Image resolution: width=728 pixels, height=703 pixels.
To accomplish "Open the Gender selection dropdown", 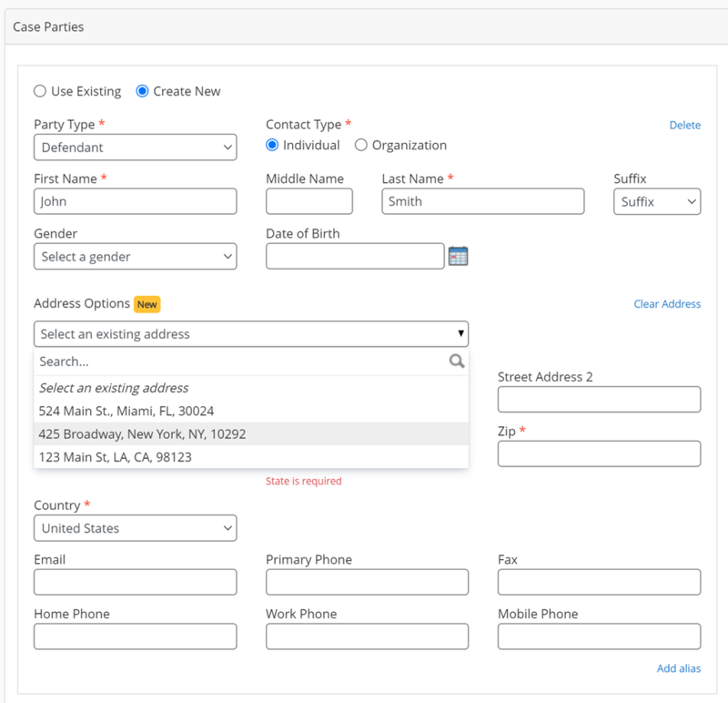I will tap(135, 257).
